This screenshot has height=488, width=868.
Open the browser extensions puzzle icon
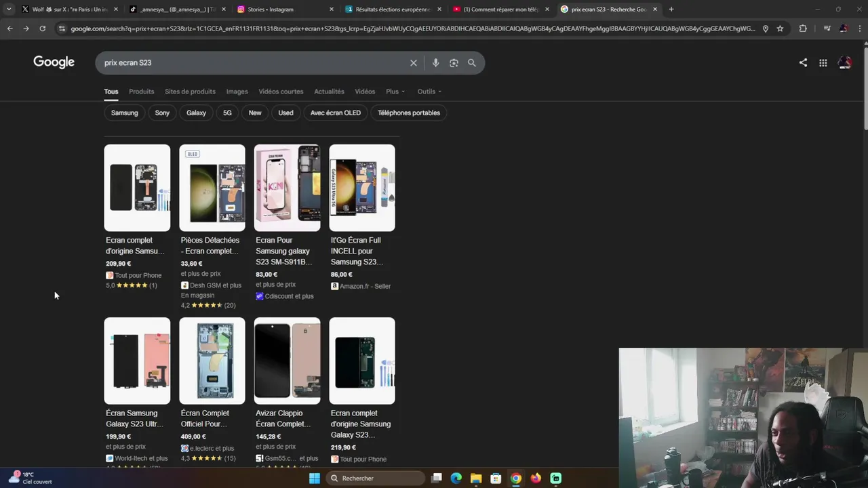(803, 28)
